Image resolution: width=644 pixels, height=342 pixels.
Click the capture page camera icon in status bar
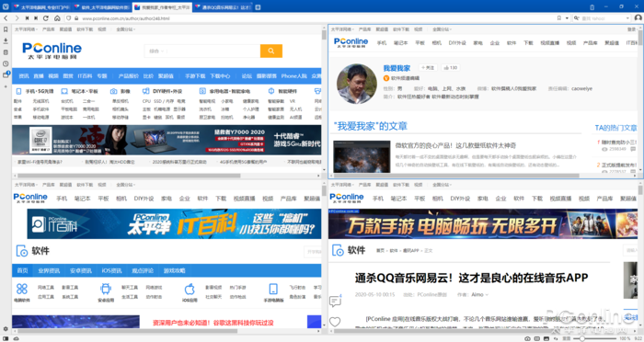tap(527, 338)
